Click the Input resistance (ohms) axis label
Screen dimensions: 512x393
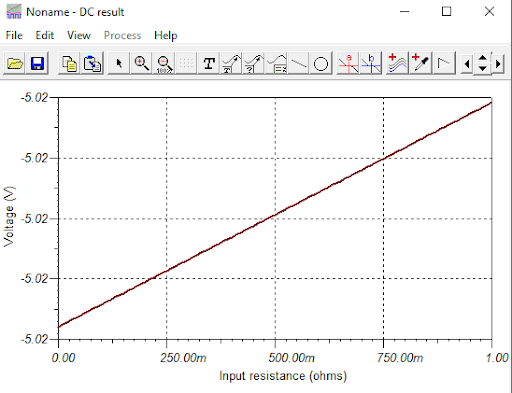[283, 376]
